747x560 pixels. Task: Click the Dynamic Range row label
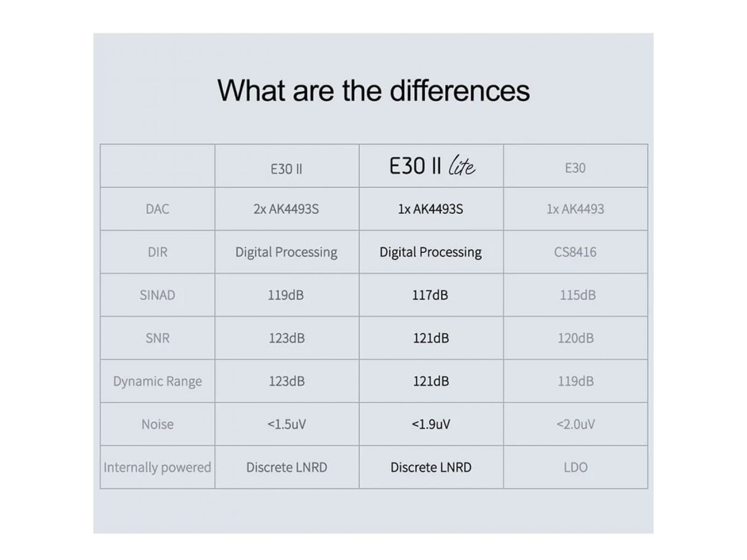[157, 381]
